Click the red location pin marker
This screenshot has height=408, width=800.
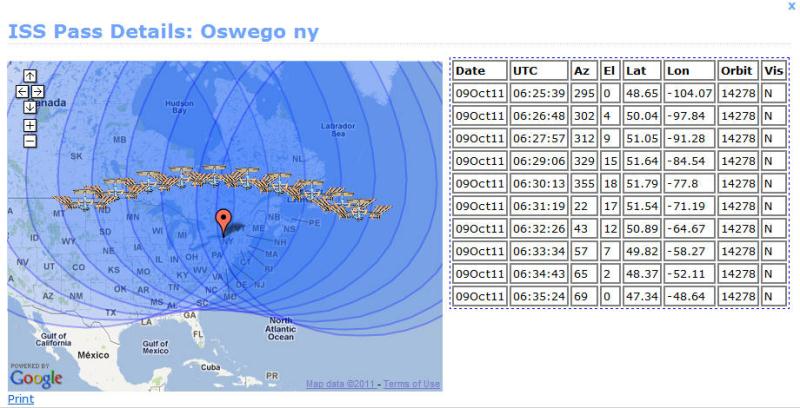(x=223, y=222)
